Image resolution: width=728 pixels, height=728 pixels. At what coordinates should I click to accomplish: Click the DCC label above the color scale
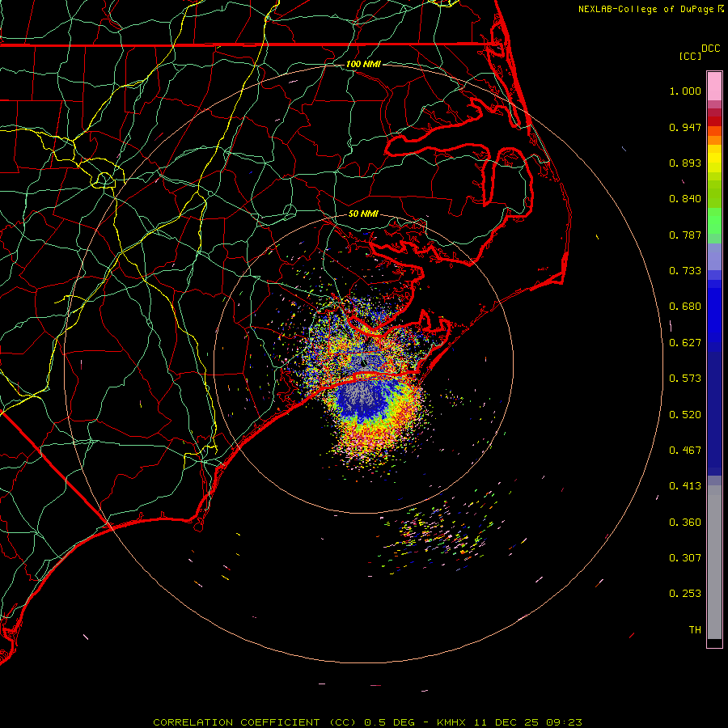coord(710,49)
